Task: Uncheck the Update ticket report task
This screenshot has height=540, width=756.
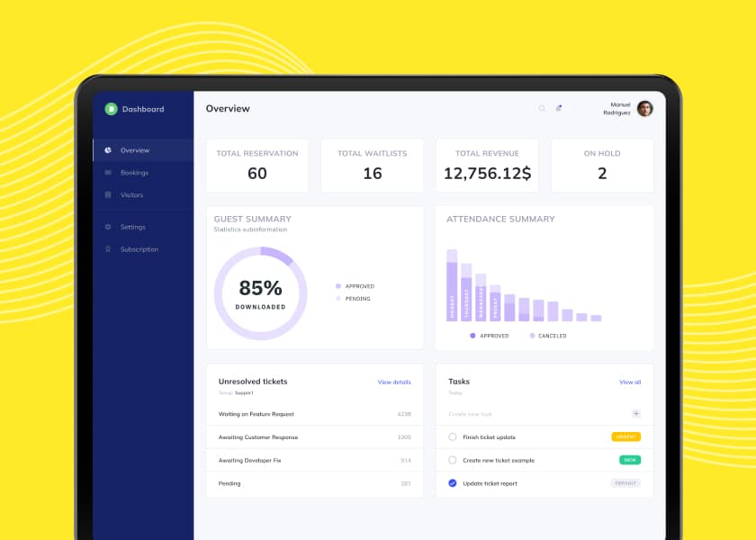Action: pyautogui.click(x=453, y=483)
